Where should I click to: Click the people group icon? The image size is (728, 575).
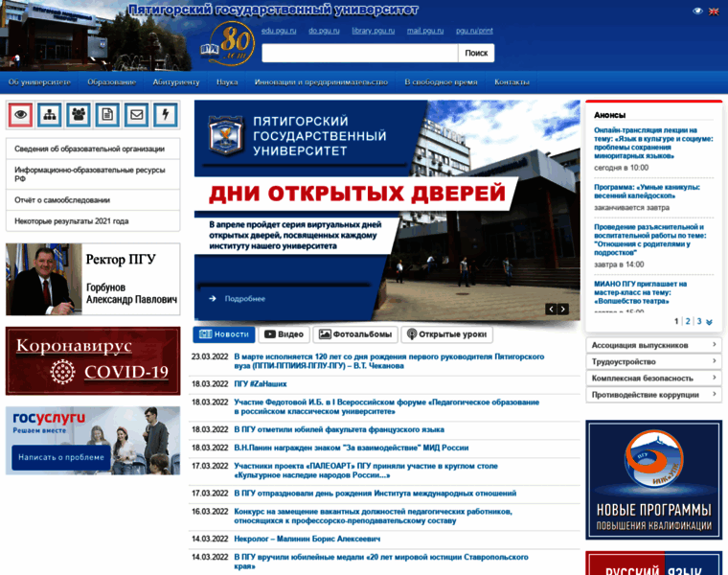click(79, 115)
